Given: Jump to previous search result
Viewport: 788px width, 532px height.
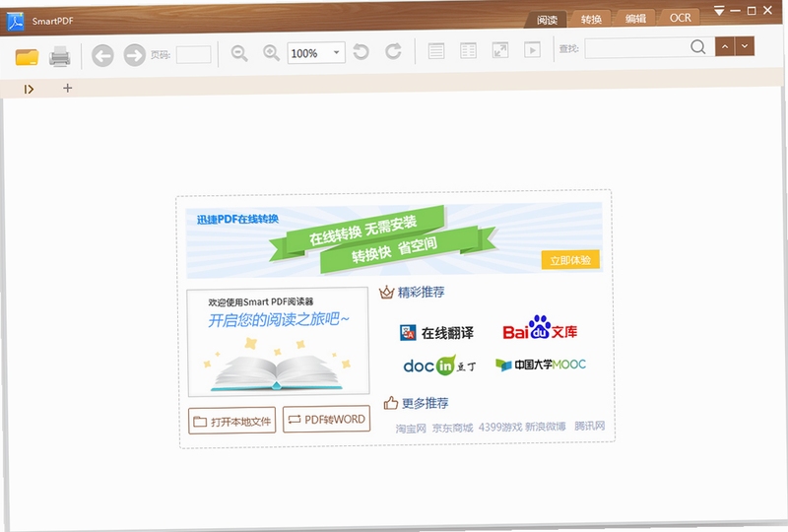Looking at the screenshot, I should coord(725,46).
